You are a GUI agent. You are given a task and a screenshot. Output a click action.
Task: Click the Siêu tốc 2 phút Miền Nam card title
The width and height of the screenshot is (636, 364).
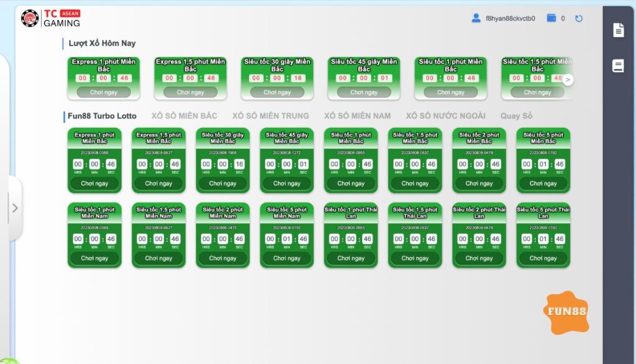tap(223, 212)
